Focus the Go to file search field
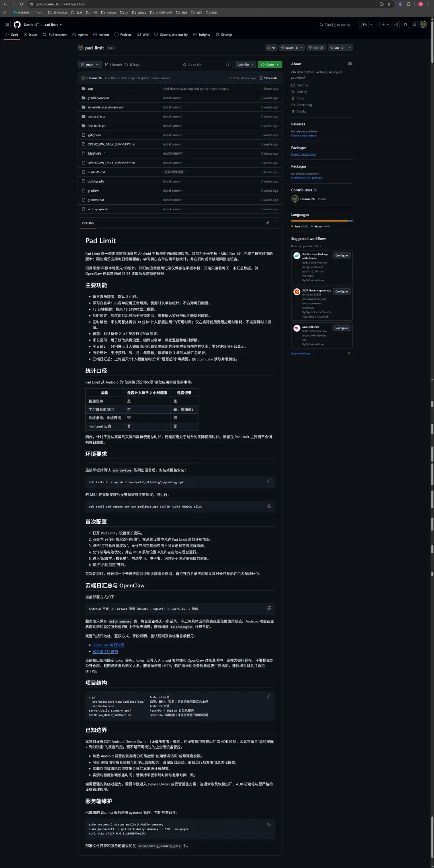 pos(207,65)
